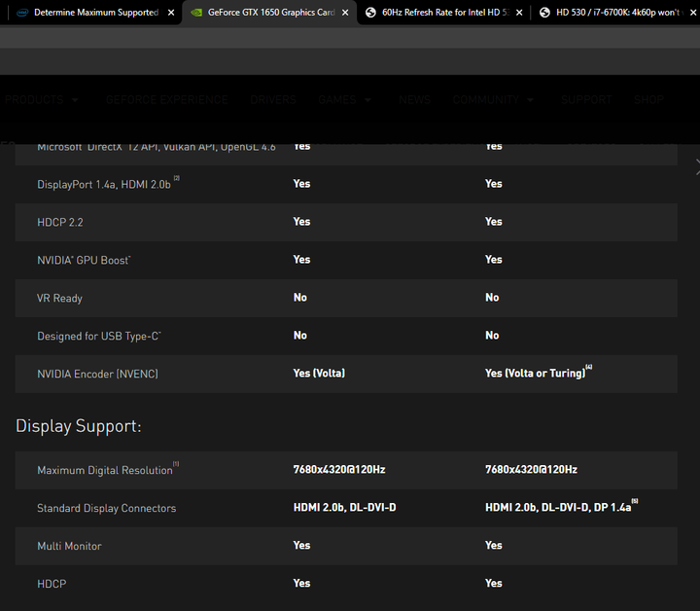
Task: Click the NVIDIA favicon on GeForce tab
Action: point(196,13)
